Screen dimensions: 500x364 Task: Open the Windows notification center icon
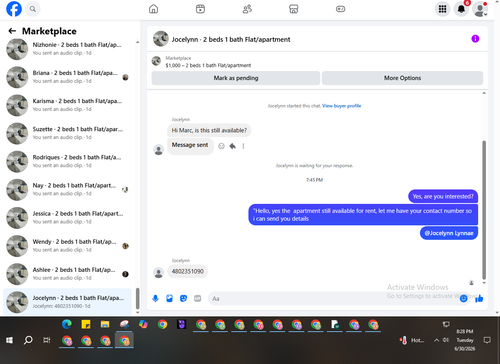[x=487, y=340]
